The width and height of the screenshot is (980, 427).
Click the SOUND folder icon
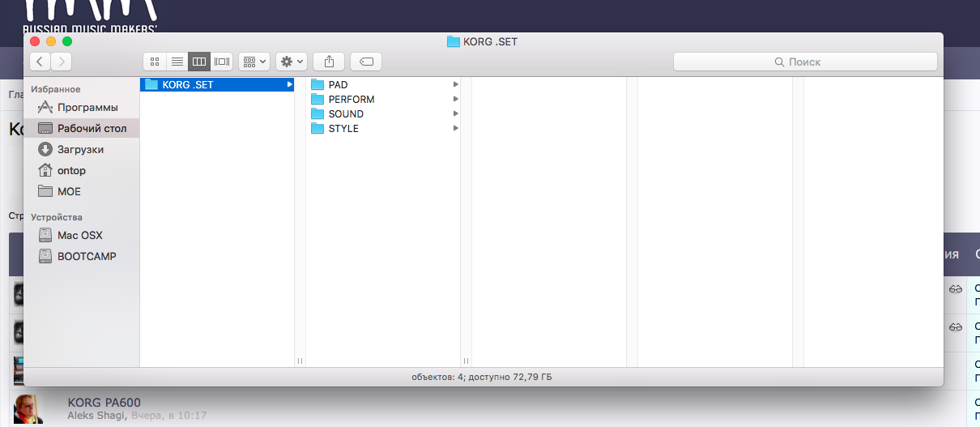(317, 113)
